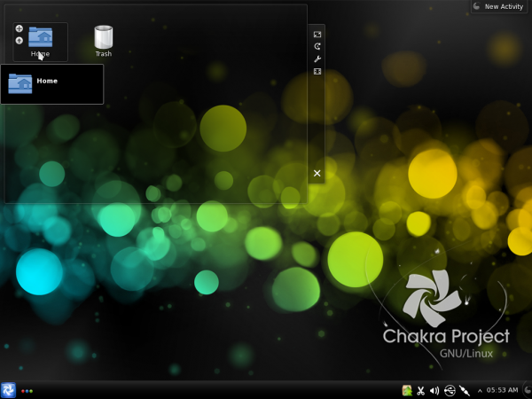The image size is (532, 399).
Task: Click the clock showing 05:53 AM
Action: [502, 390]
